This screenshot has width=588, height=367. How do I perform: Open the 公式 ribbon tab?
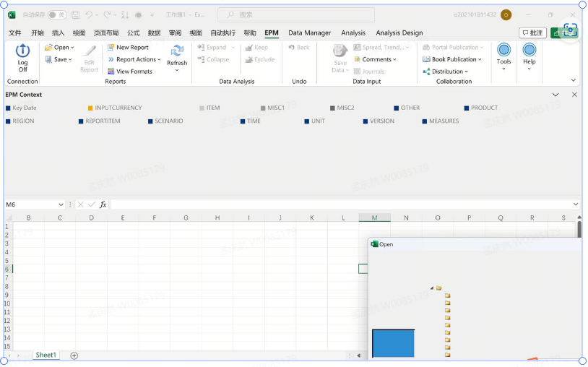click(133, 33)
